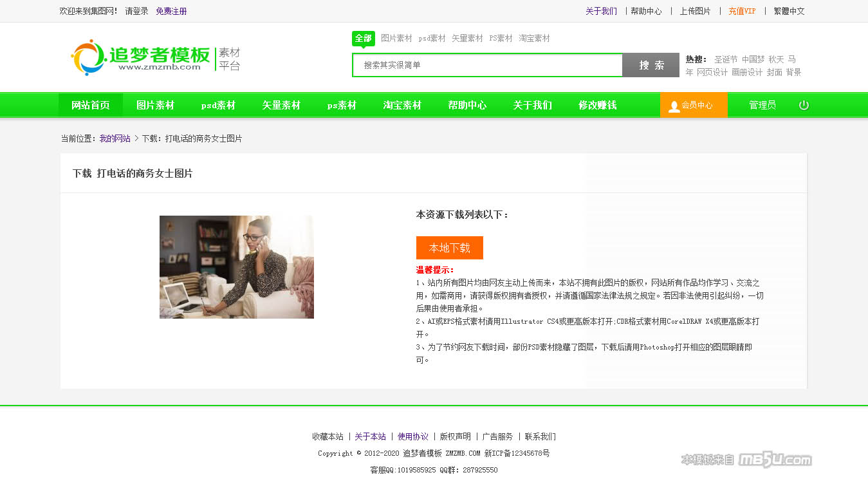The height and width of the screenshot is (495, 868).
Task: Switch language via 繁體中文 link
Action: 789,11
